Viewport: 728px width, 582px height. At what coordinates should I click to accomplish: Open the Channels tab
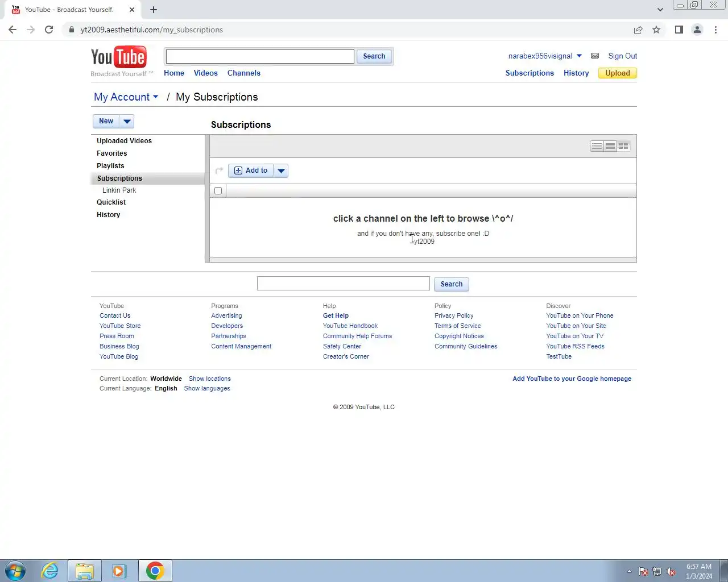point(244,73)
